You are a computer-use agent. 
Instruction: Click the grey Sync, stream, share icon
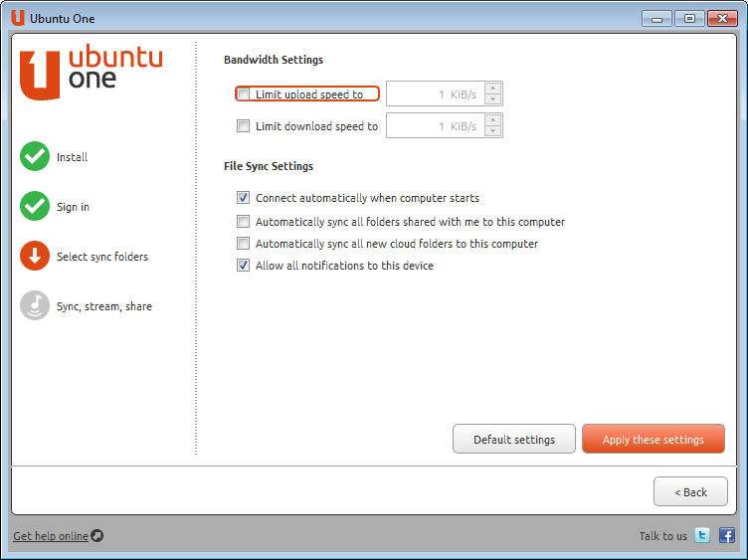tap(35, 305)
